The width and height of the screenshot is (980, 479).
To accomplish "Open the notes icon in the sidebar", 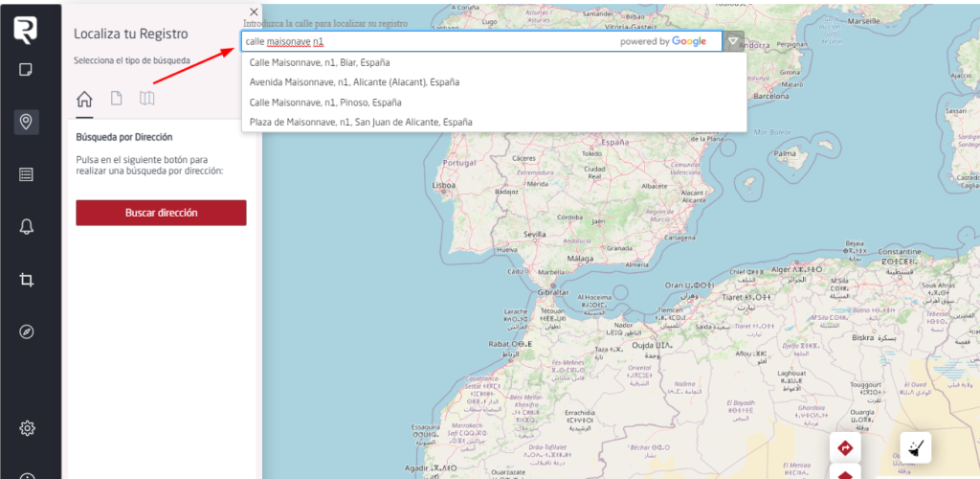I will 26,70.
